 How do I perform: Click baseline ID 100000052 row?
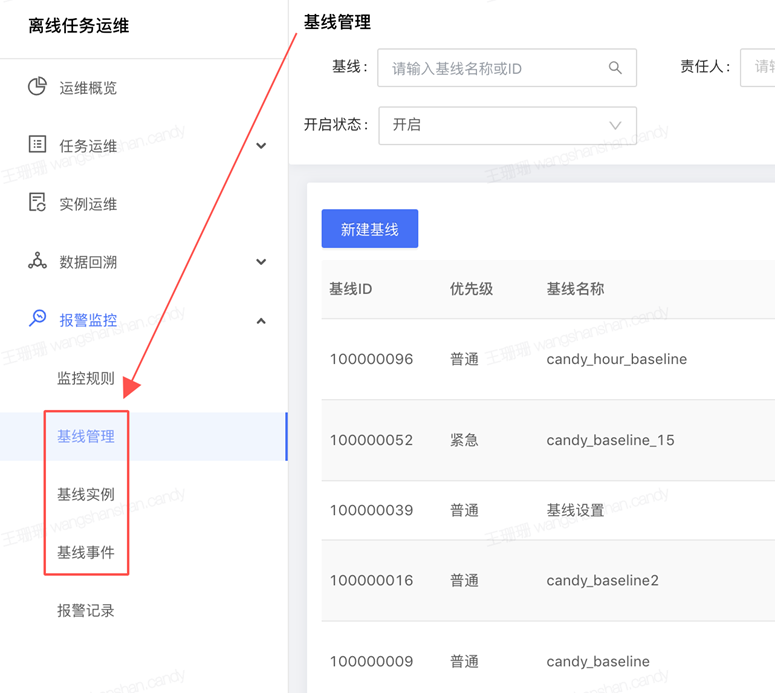[371, 440]
